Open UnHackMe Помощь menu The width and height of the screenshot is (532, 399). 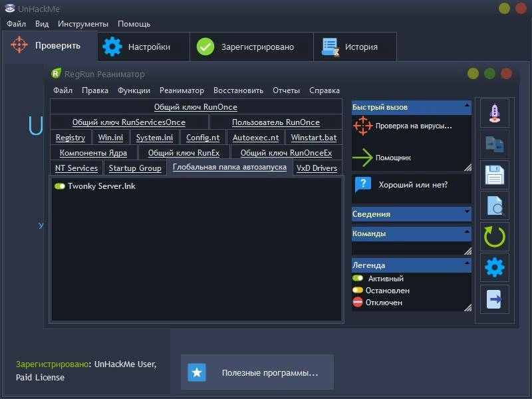pyautogui.click(x=134, y=24)
